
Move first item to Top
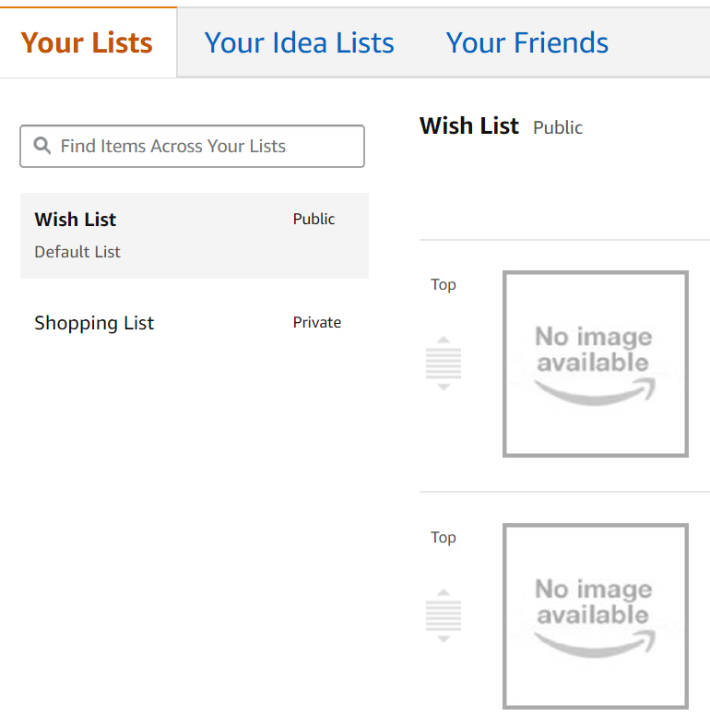pos(444,284)
